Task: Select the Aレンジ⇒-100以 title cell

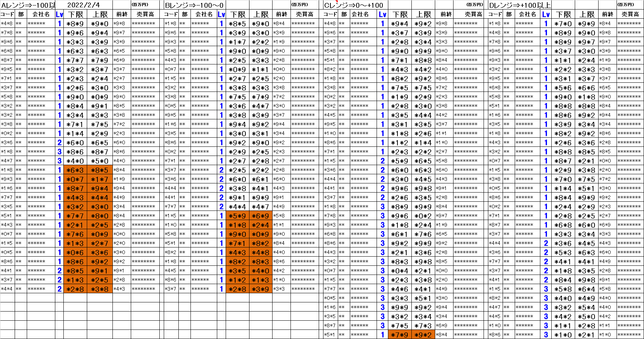Action: [28, 5]
